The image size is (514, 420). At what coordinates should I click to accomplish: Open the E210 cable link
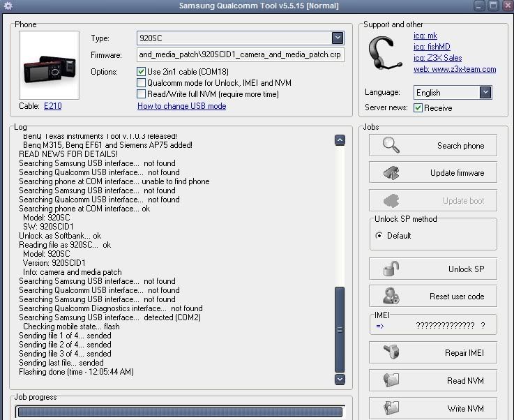coord(53,106)
